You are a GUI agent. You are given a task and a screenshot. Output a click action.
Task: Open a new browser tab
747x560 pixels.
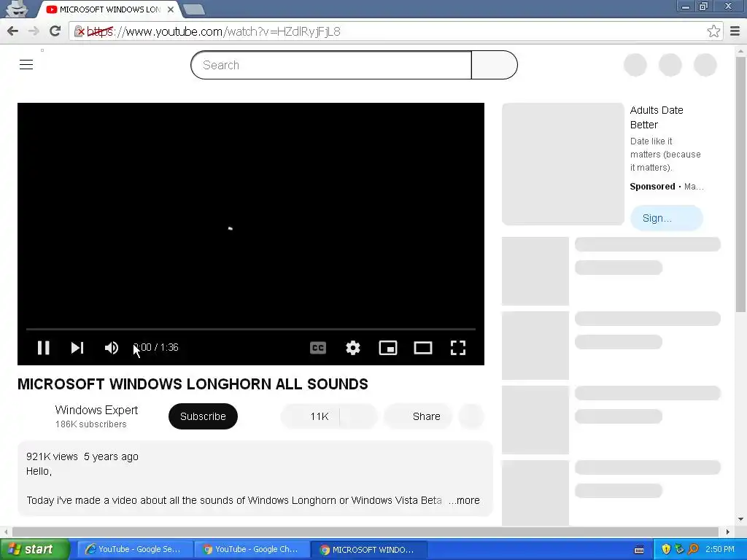click(194, 9)
